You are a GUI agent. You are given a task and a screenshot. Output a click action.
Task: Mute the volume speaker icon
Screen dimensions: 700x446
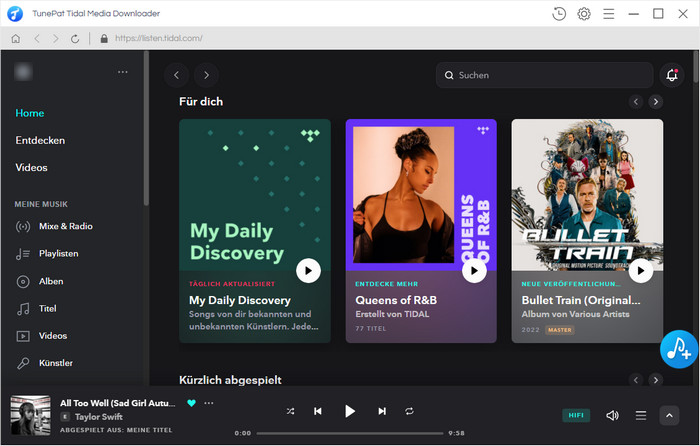[612, 416]
